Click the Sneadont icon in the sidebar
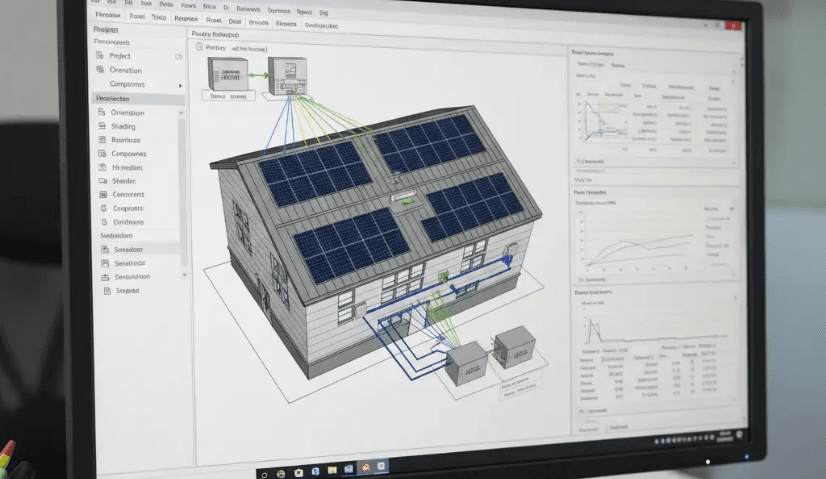Image resolution: width=826 pixels, height=479 pixels. coord(104,249)
